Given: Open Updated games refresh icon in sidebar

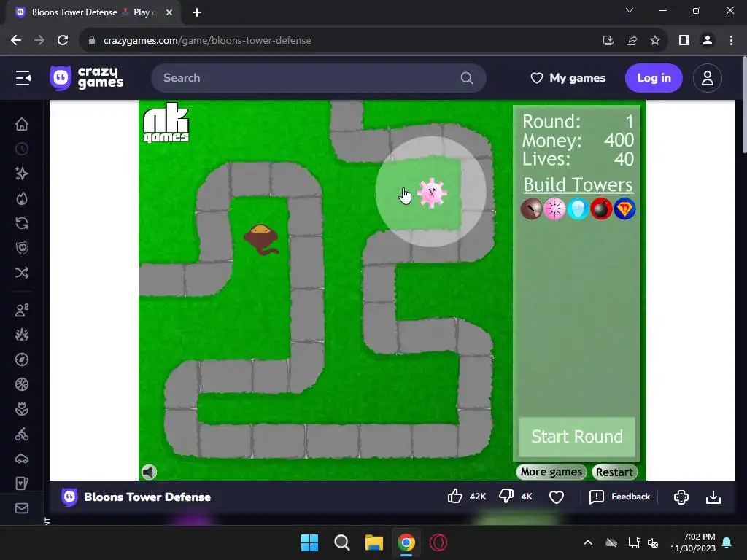Looking at the screenshot, I should (22, 223).
